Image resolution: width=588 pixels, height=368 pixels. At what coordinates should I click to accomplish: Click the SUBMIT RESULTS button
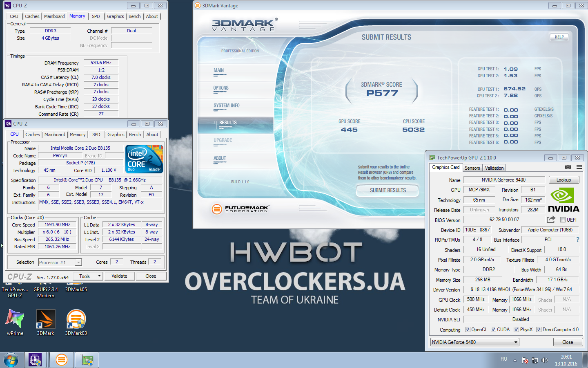(388, 190)
